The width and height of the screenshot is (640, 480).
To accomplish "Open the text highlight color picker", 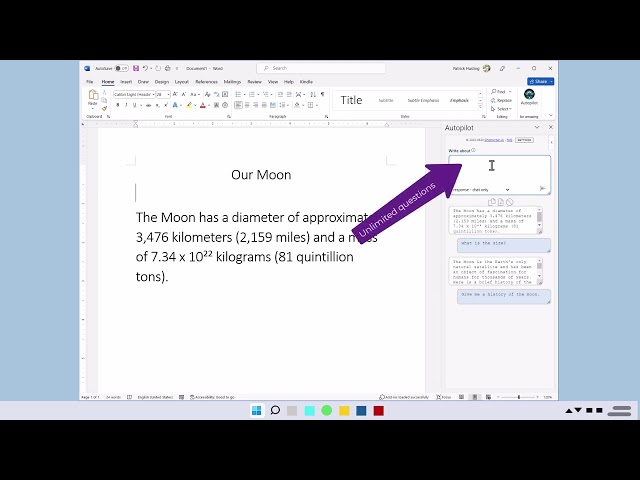I will point(195,105).
